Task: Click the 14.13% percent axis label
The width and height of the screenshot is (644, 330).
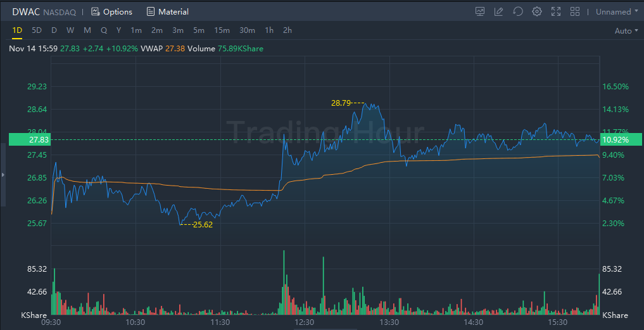Action: point(616,110)
